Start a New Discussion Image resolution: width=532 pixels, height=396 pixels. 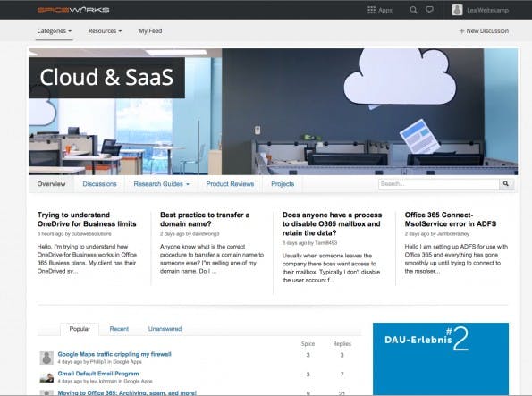484,31
